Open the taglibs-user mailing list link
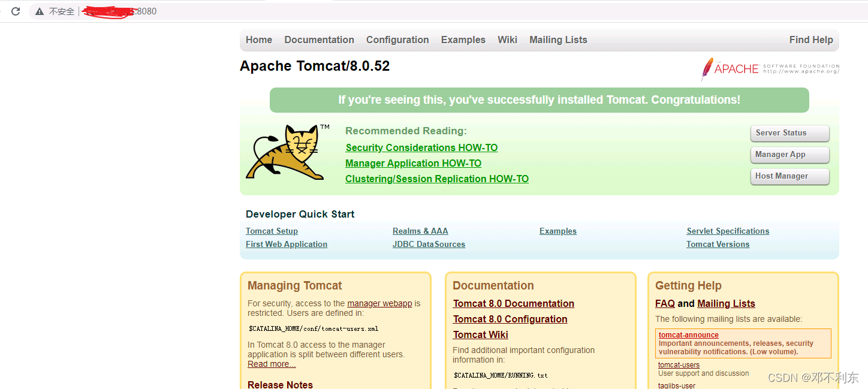 677,385
